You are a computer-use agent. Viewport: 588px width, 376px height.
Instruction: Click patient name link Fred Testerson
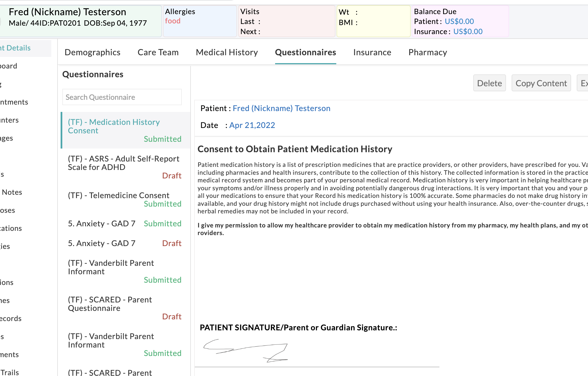pos(281,108)
